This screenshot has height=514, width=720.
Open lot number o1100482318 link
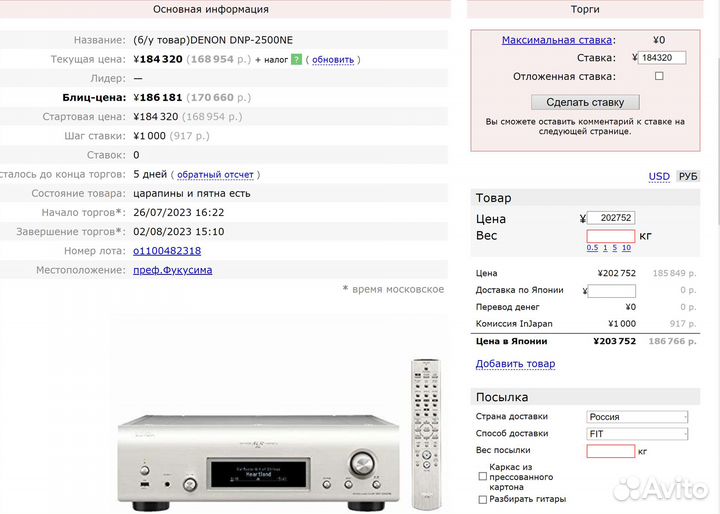pos(167,251)
